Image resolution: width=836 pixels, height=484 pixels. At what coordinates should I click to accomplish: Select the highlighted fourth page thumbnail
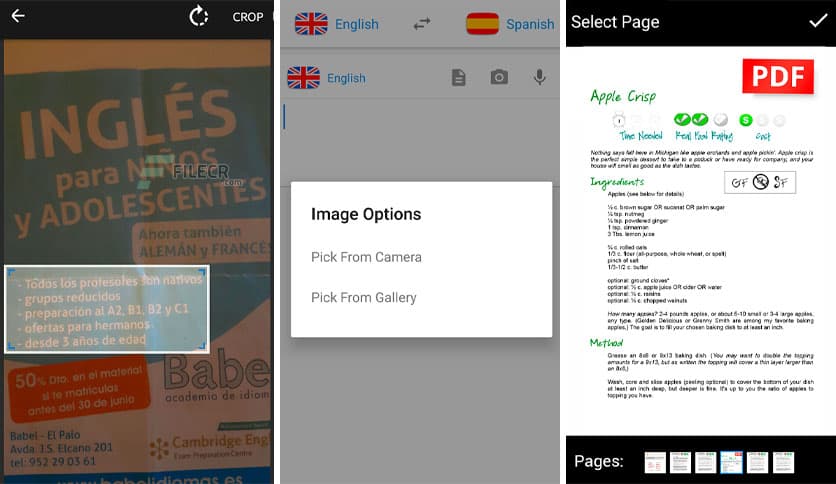tap(731, 462)
